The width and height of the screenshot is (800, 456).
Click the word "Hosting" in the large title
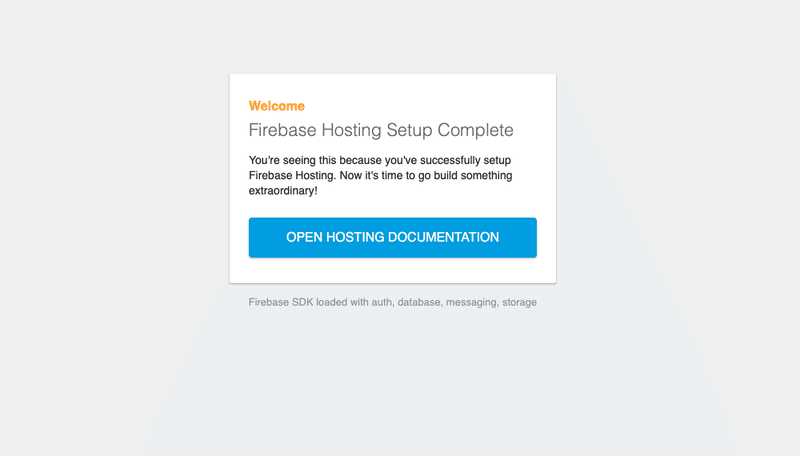tap(351, 130)
